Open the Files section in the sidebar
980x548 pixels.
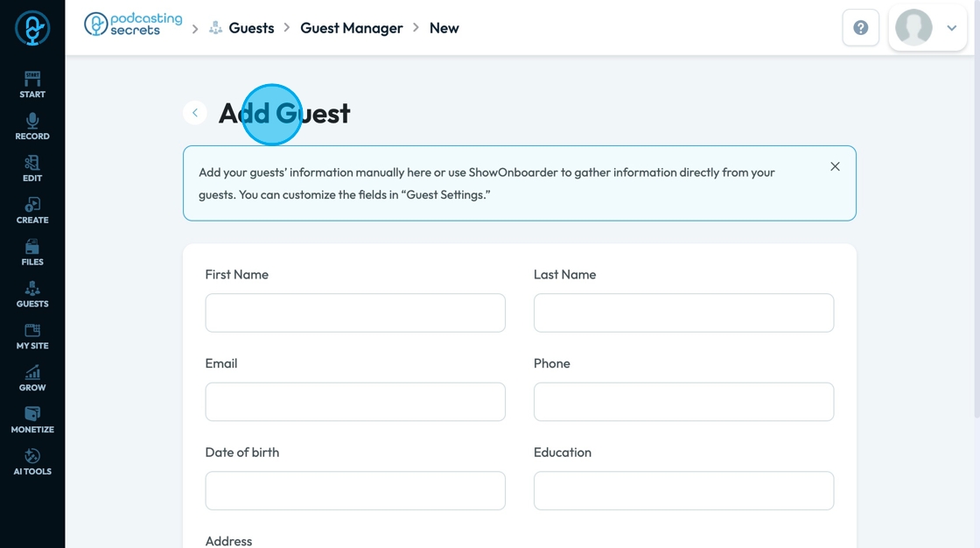32,252
